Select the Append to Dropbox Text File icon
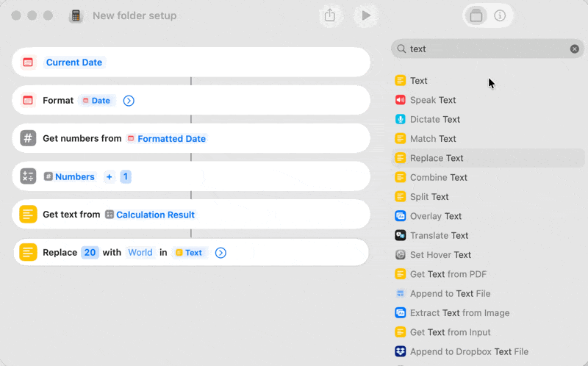The image size is (588, 366). click(x=400, y=351)
